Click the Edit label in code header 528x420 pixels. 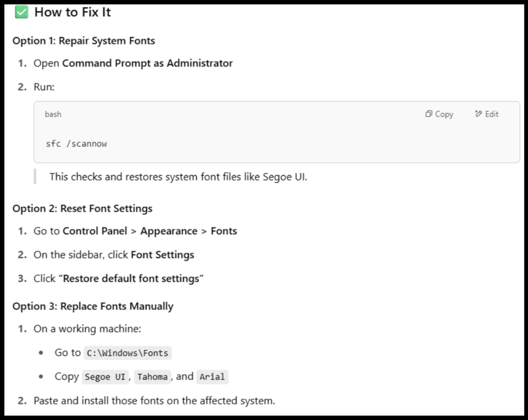point(492,114)
